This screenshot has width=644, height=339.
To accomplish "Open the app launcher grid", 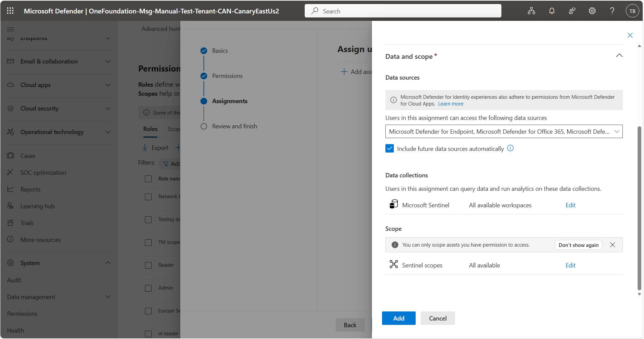I will coord(10,11).
